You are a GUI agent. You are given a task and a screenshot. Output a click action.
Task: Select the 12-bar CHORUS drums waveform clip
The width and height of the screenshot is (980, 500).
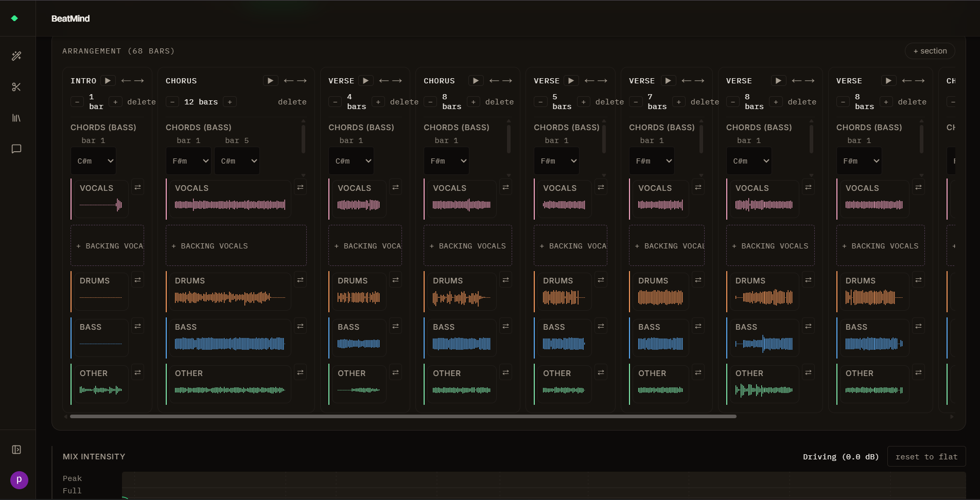(230, 292)
